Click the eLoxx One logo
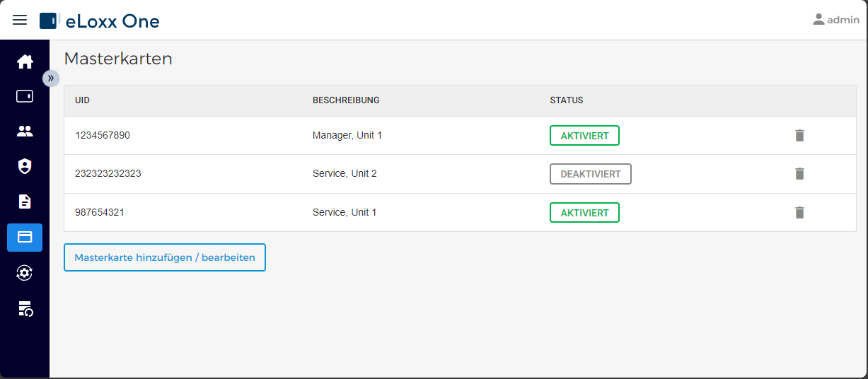This screenshot has height=379, width=868. pyautogui.click(x=99, y=21)
